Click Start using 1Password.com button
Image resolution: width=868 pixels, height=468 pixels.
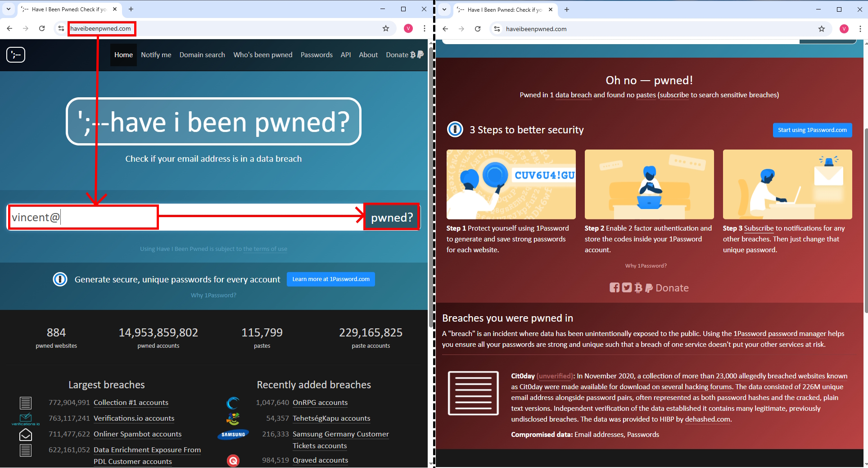point(812,130)
